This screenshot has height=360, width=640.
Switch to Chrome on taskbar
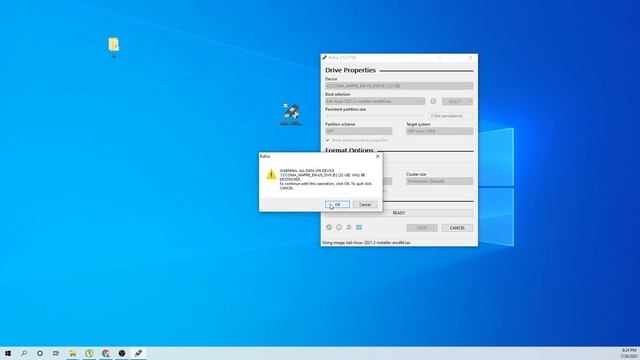point(106,353)
